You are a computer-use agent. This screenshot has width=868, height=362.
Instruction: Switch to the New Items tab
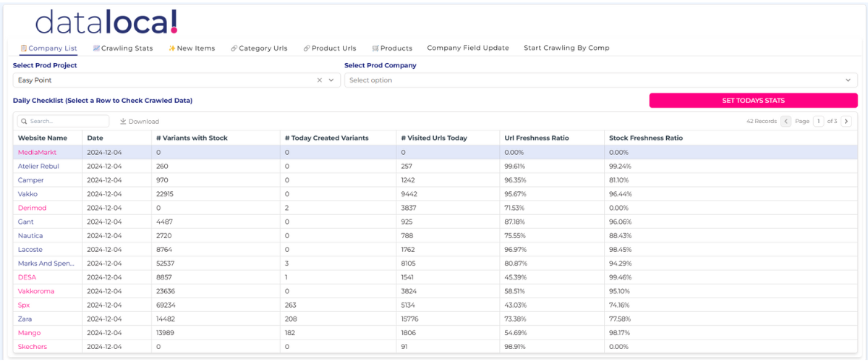[x=192, y=49]
